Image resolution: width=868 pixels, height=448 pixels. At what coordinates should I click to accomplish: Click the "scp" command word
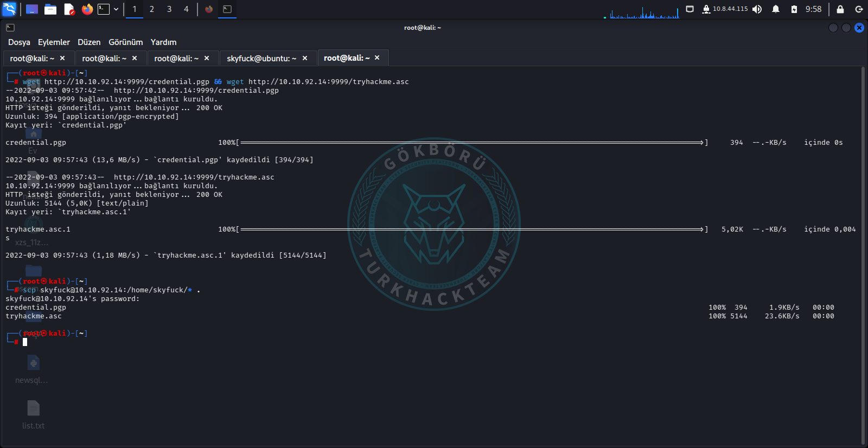pos(29,290)
